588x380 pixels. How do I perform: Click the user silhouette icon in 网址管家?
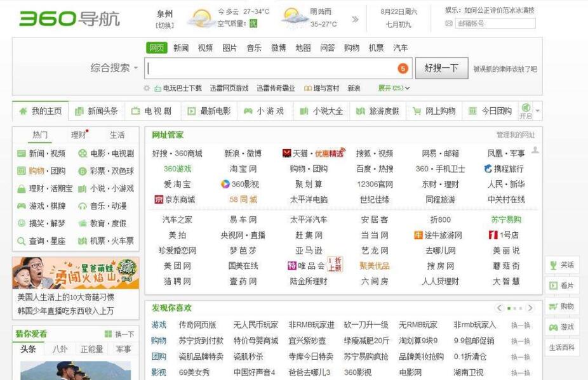(x=535, y=150)
